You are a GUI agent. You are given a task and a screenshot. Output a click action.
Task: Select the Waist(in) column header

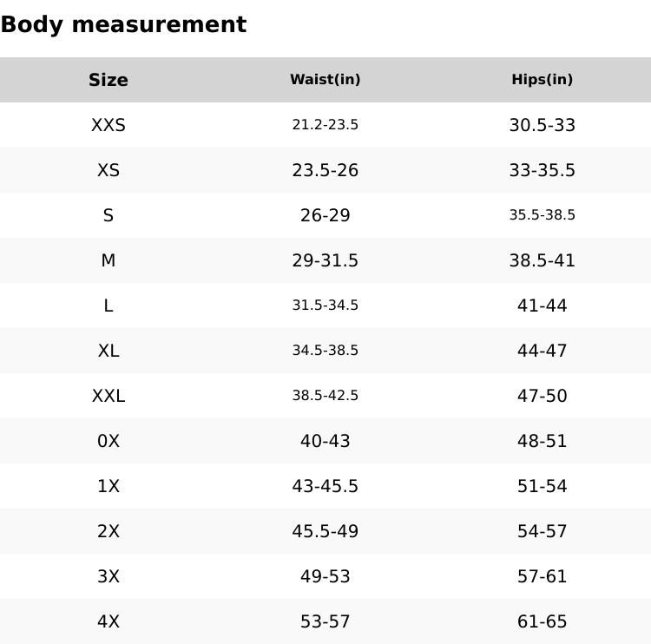coord(325,80)
